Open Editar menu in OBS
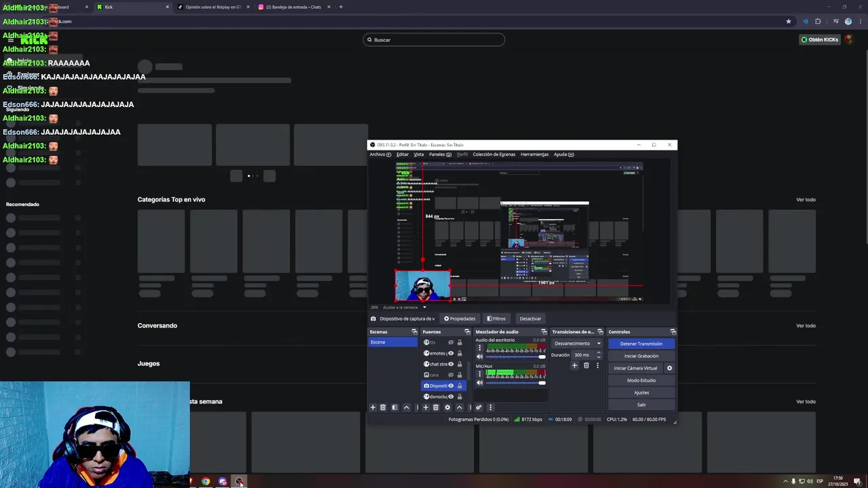This screenshot has width=868, height=488. pos(402,155)
